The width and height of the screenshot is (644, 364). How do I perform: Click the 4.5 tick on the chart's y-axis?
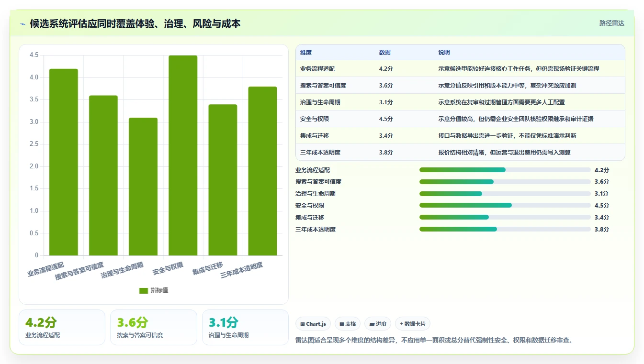point(34,55)
